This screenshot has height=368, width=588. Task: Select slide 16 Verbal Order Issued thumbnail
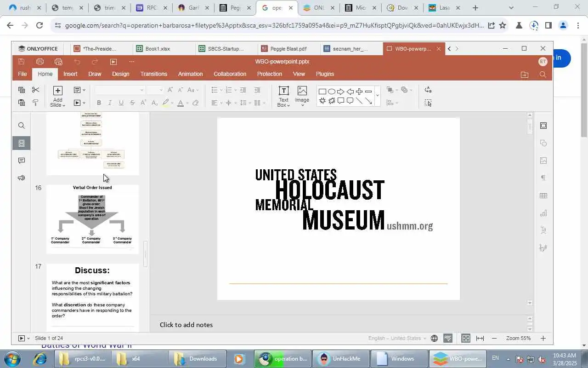coord(92,219)
